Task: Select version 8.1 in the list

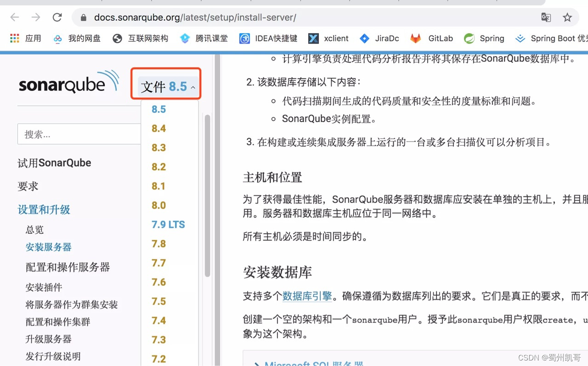Action: 158,186
